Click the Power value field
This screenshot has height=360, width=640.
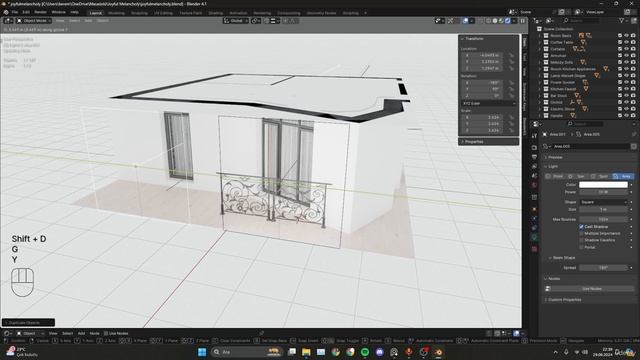[603, 192]
